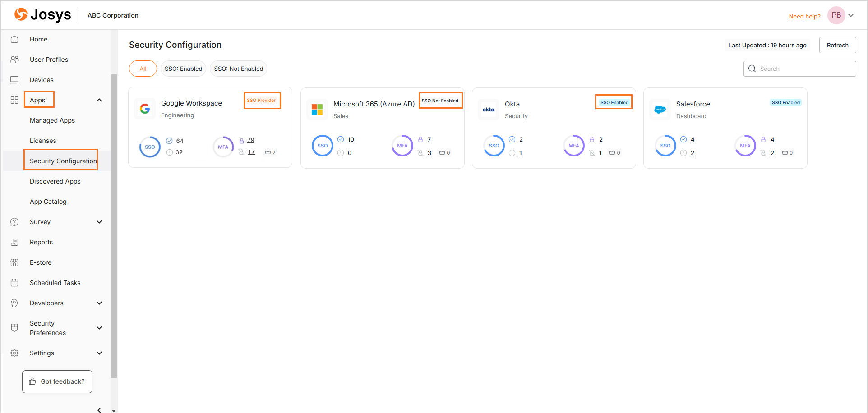Click the Search input field
Image resolution: width=868 pixels, height=413 pixels.
[799, 69]
